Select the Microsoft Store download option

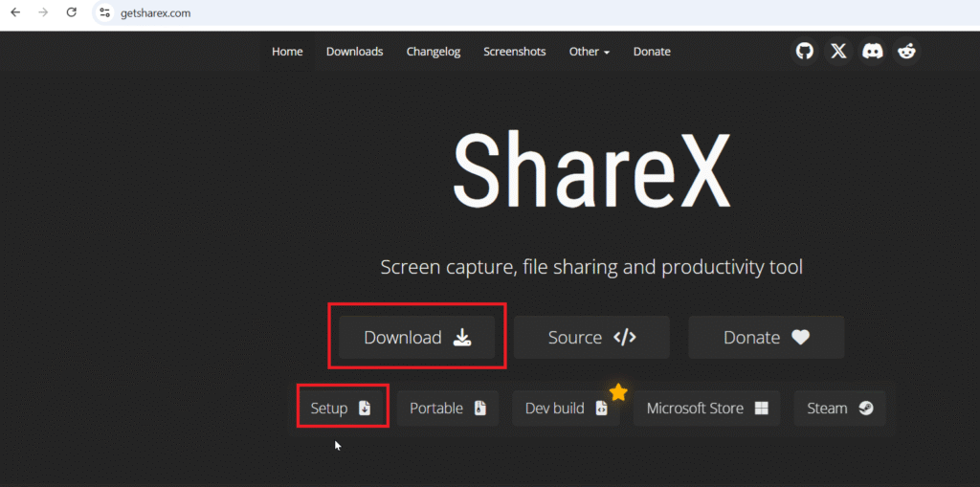[706, 408]
